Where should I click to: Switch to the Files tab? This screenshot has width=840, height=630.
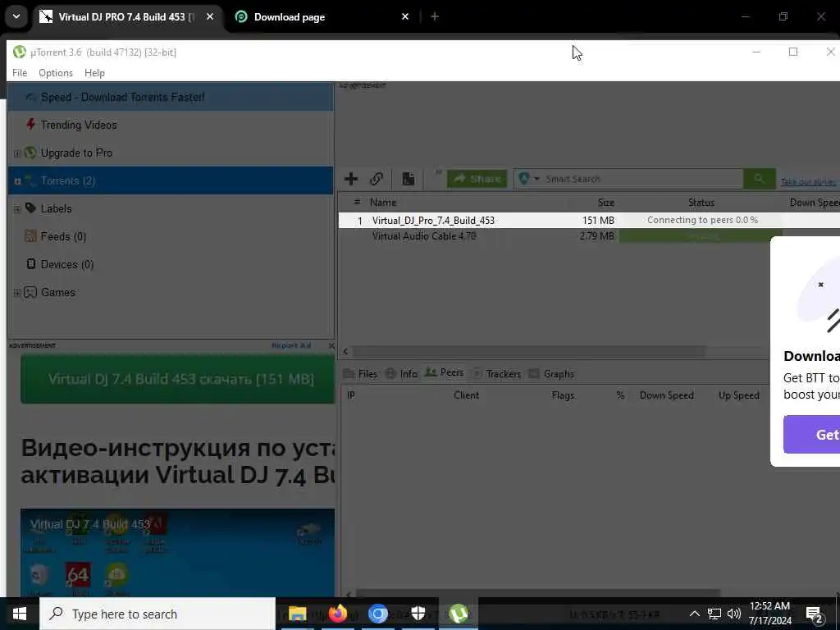click(361, 374)
